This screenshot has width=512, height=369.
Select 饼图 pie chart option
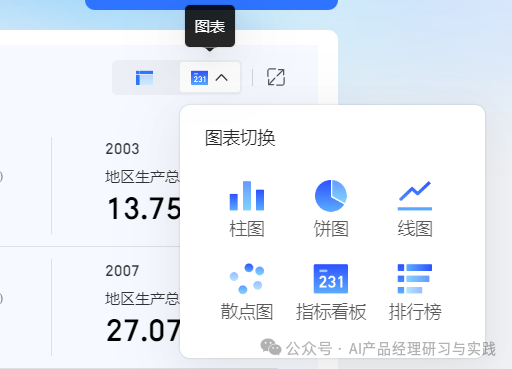[x=331, y=209]
